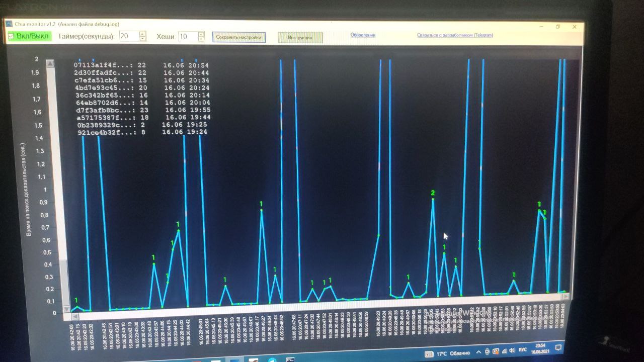Select hash row a57175387f...: 18
This screenshot has width=644, height=362.
click(x=143, y=117)
